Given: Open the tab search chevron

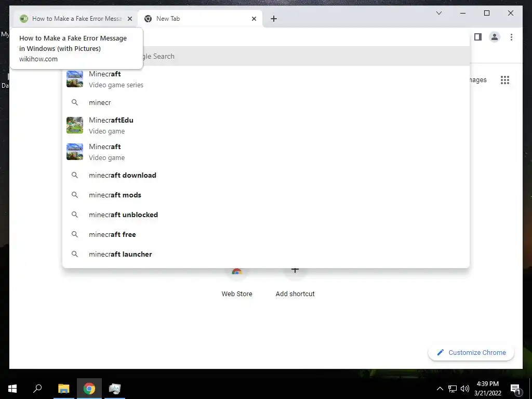Looking at the screenshot, I should pos(438,13).
